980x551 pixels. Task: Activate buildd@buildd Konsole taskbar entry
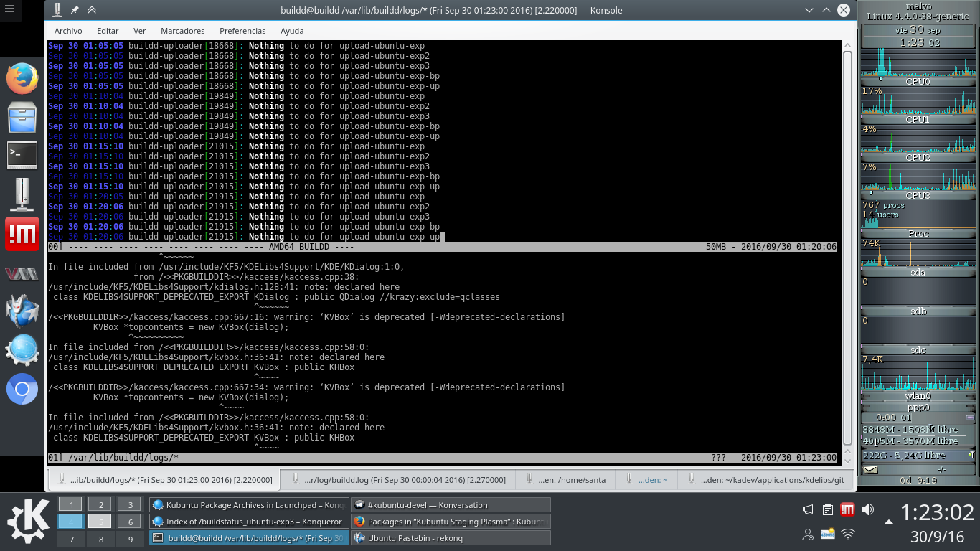coord(249,538)
